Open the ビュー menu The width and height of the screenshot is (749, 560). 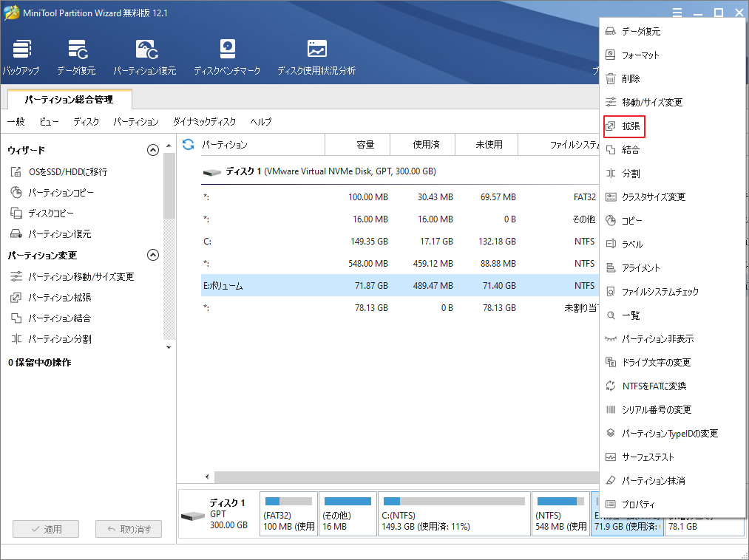click(49, 122)
